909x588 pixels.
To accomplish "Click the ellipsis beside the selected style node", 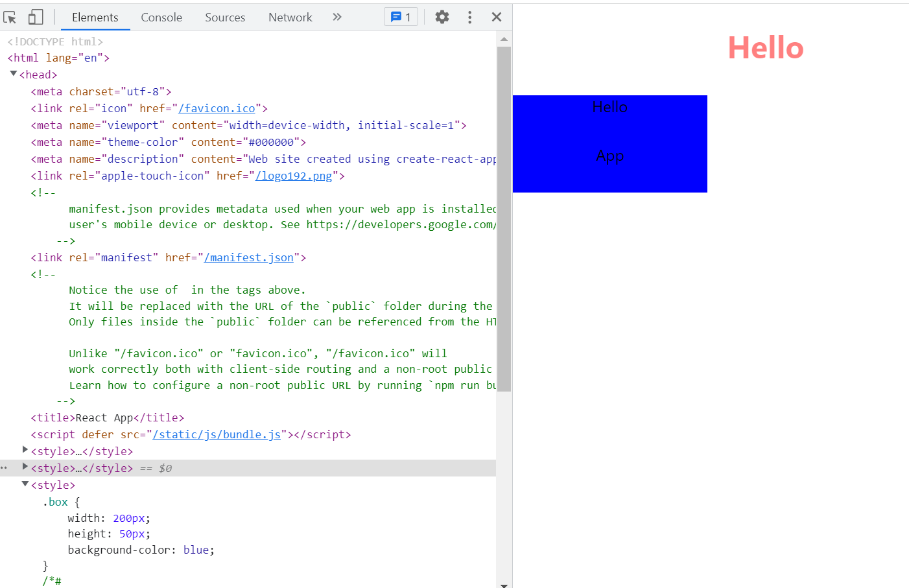I will click(4, 467).
